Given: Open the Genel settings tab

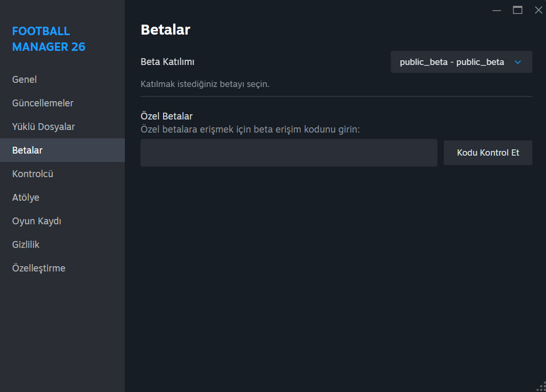Looking at the screenshot, I should (x=25, y=80).
